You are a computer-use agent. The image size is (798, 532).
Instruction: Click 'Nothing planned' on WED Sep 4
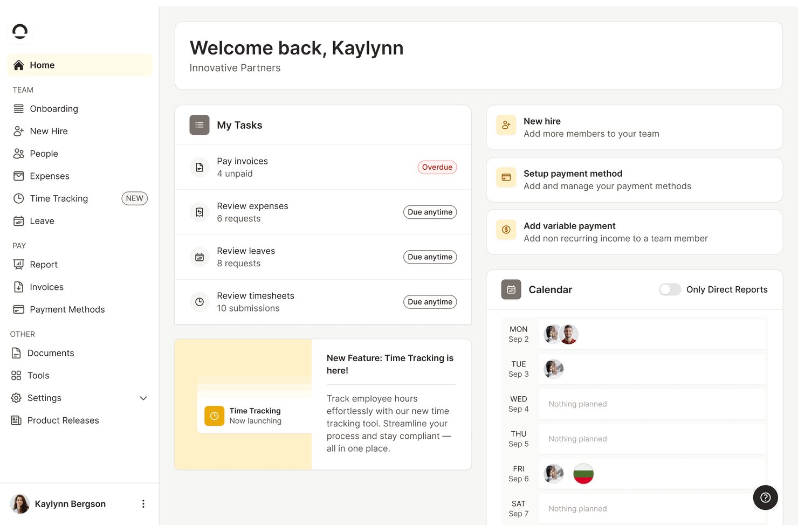[577, 404]
